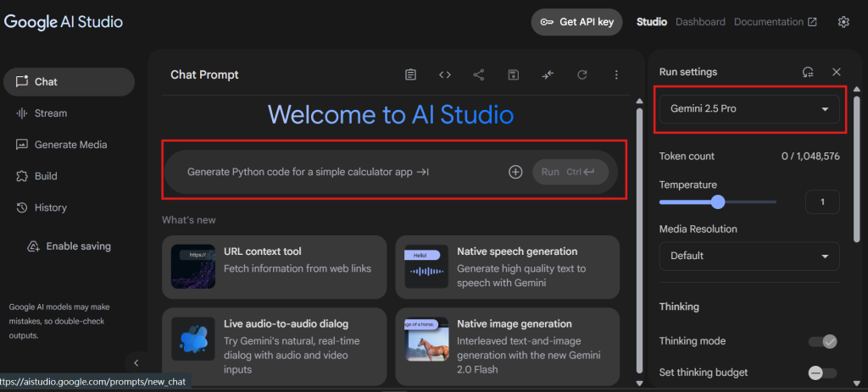Click the reset default settings icon
The width and height of the screenshot is (868, 392).
point(808,72)
